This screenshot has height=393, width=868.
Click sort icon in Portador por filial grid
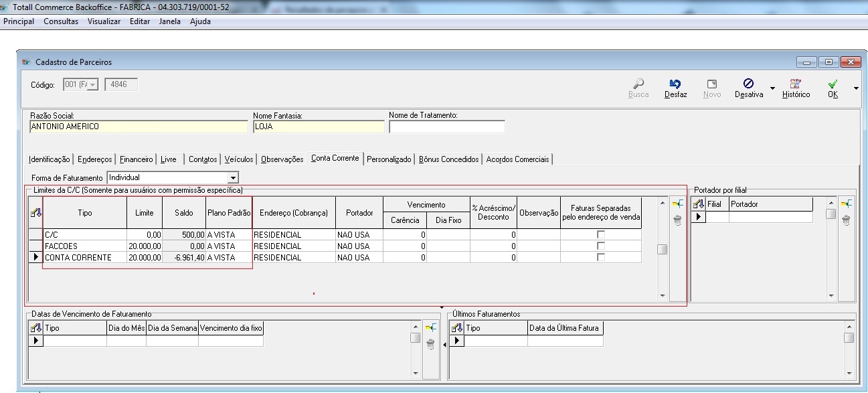point(699,204)
